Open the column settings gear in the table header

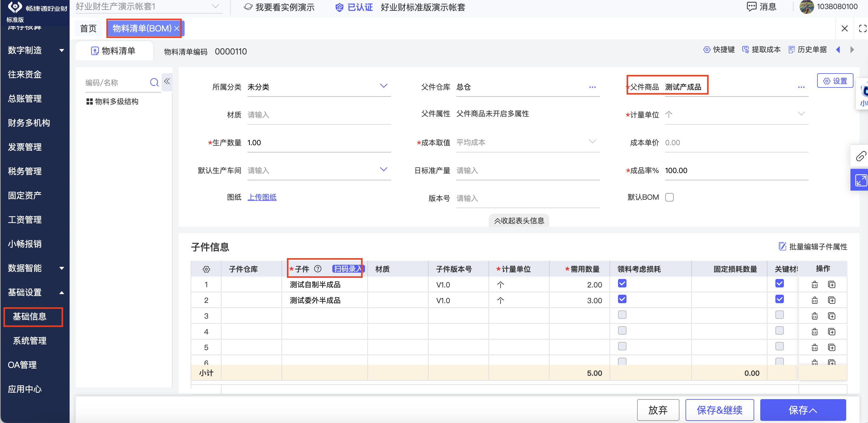(x=206, y=269)
